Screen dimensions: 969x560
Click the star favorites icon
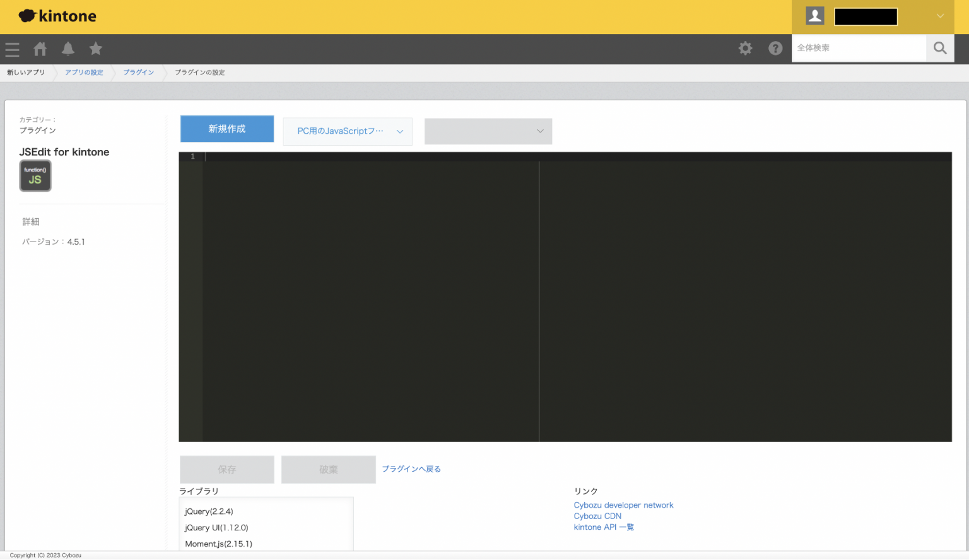pyautogui.click(x=95, y=49)
